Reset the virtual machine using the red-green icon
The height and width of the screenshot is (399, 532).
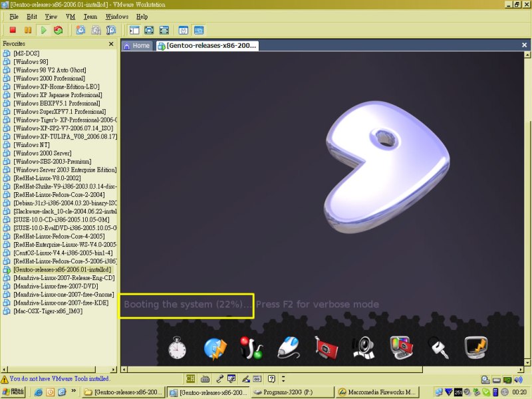point(59,30)
